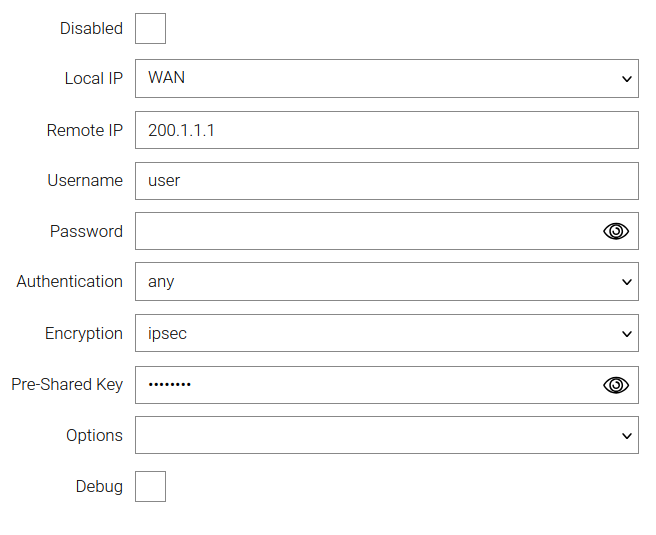Enable the Disabled checkbox
656x535 pixels.
click(150, 29)
